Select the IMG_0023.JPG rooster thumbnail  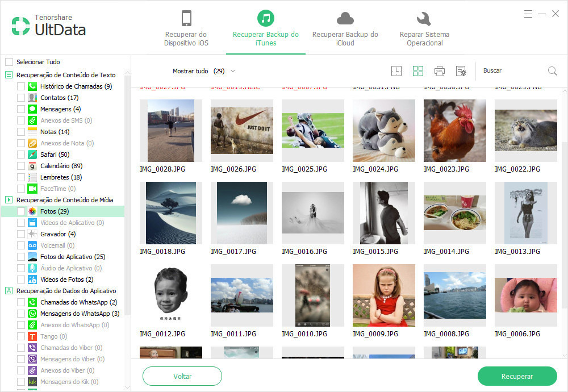454,131
